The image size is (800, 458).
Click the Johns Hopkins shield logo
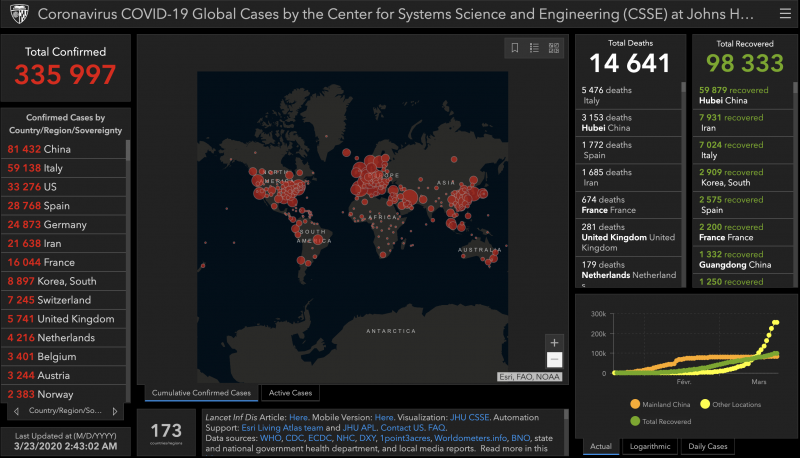(x=19, y=14)
